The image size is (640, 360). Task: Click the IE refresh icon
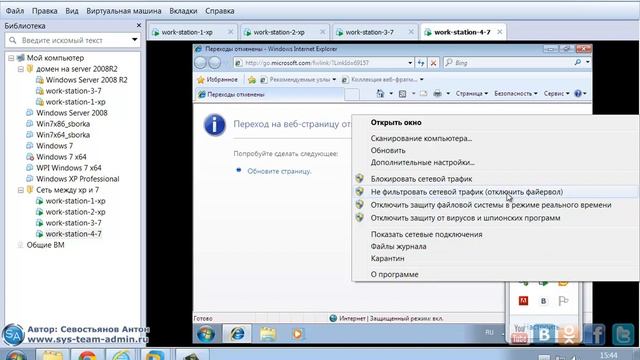(422, 63)
